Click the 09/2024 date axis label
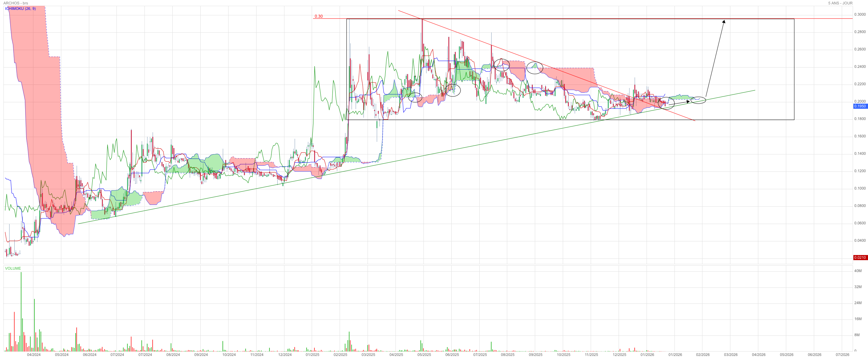The image size is (868, 358). pyautogui.click(x=201, y=355)
